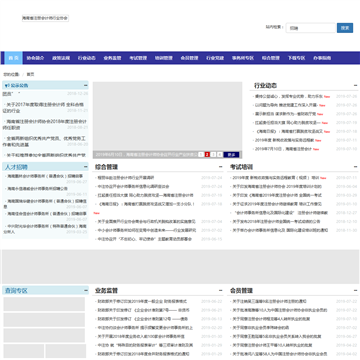Switch slideshow to slide 4
Screen dimensions: 360x360
(220, 155)
